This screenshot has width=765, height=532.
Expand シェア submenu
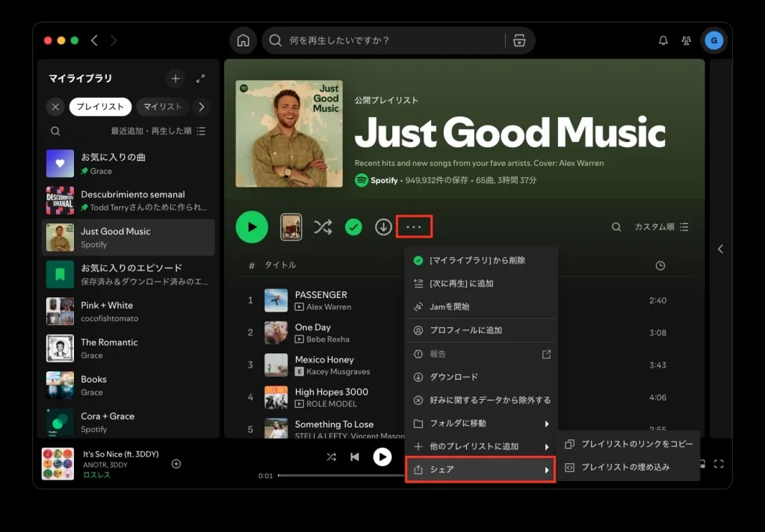(480, 469)
